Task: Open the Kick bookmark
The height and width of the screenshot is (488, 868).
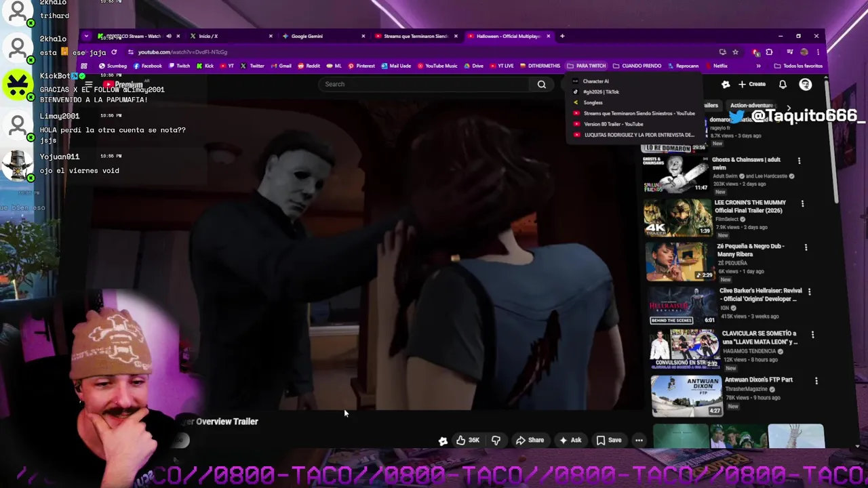Action: [205, 66]
